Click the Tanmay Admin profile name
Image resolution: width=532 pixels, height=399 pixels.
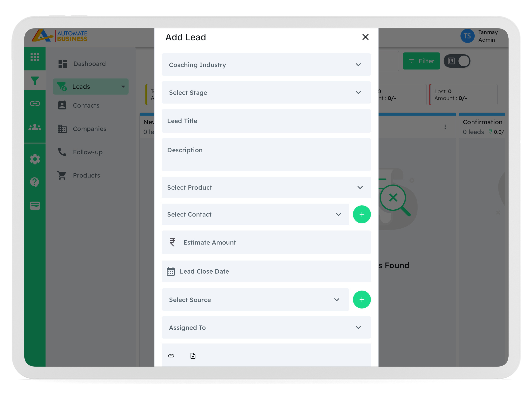click(488, 36)
